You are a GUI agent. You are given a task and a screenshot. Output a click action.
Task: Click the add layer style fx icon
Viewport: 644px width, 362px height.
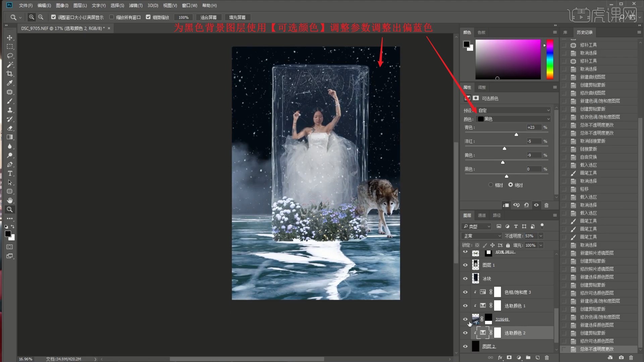coord(500,358)
